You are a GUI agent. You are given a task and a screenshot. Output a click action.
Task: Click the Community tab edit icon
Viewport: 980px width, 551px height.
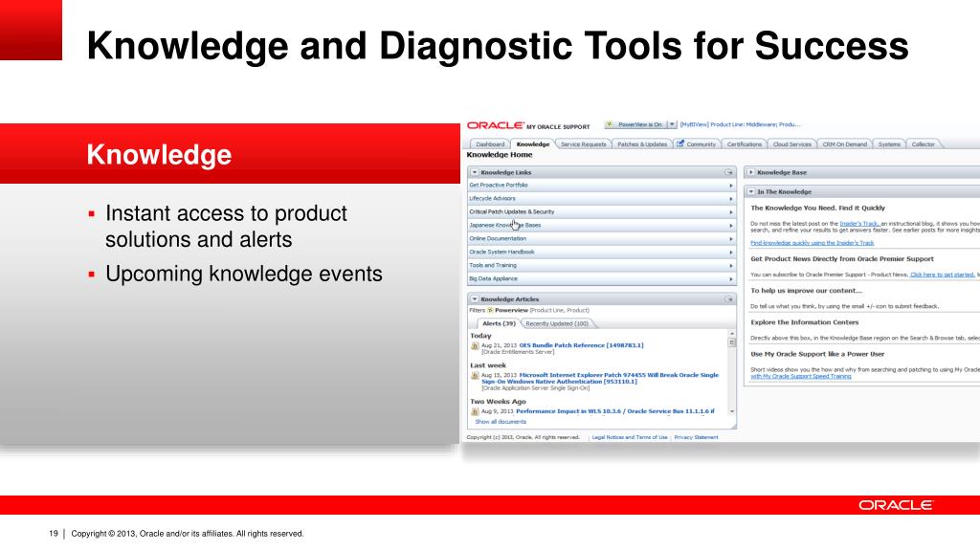coord(680,143)
